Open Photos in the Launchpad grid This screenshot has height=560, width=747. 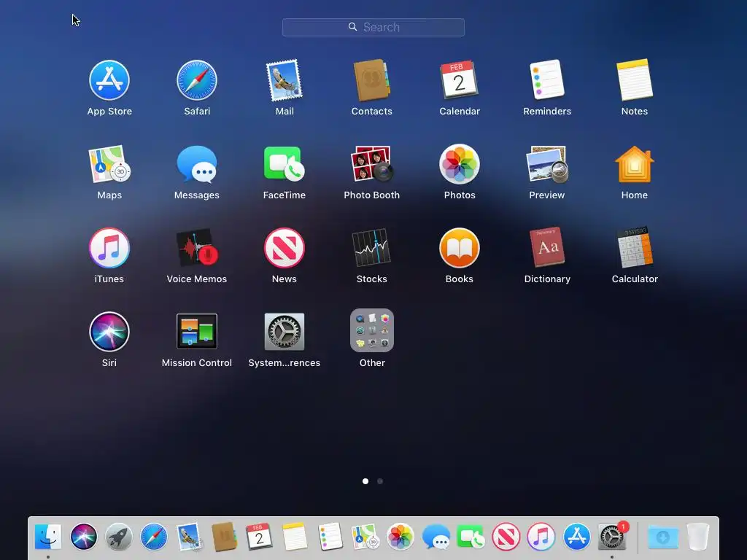tap(460, 164)
